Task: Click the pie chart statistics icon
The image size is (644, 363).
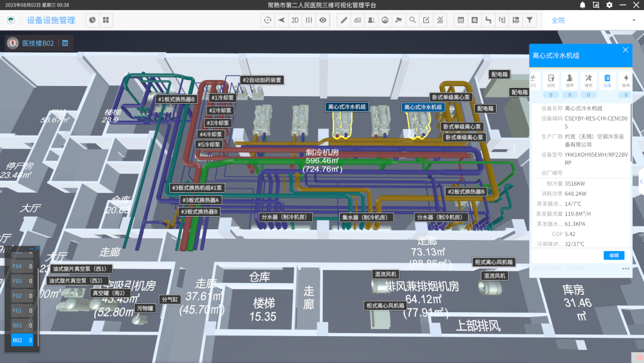Action: coord(92,20)
